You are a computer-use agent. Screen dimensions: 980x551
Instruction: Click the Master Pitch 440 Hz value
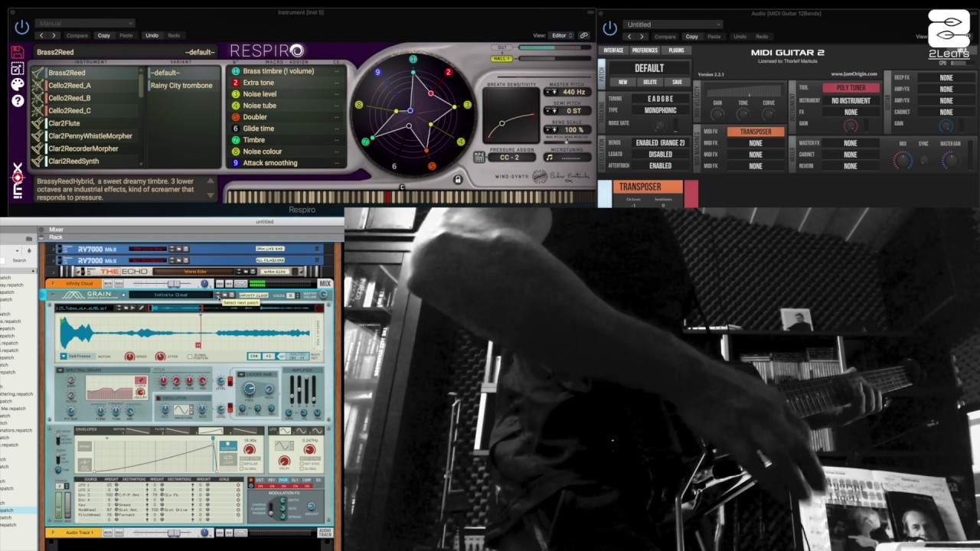click(x=573, y=92)
